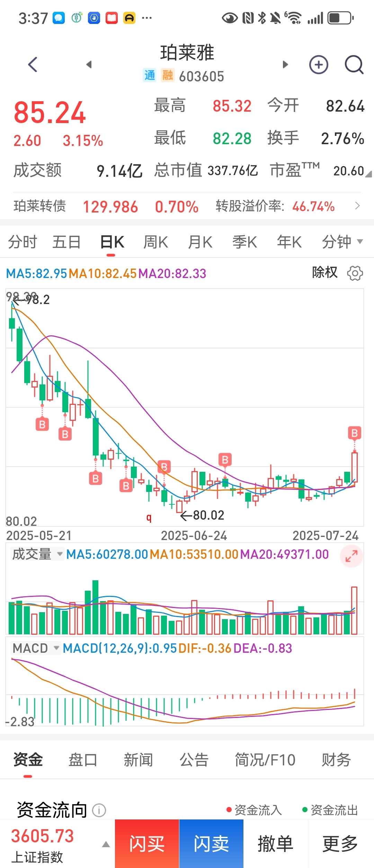This screenshot has width=374, height=868.
Task: Open the 资金 section tab
Action: pos(28,760)
